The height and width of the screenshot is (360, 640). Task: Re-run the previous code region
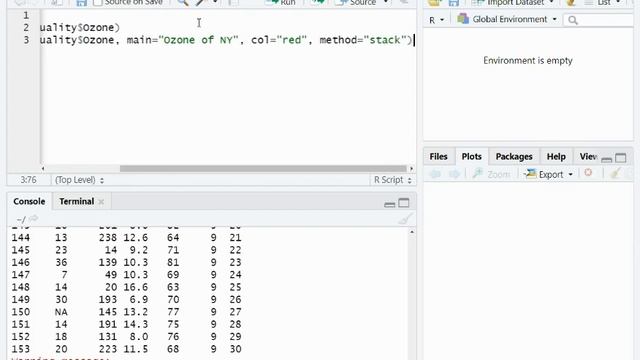tap(318, 2)
